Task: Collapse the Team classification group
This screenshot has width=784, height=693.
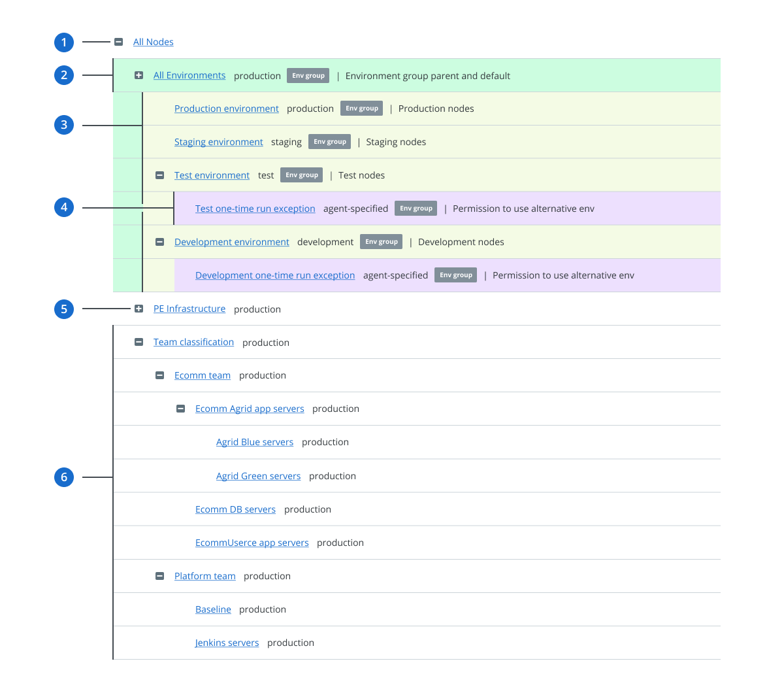Action: click(139, 341)
